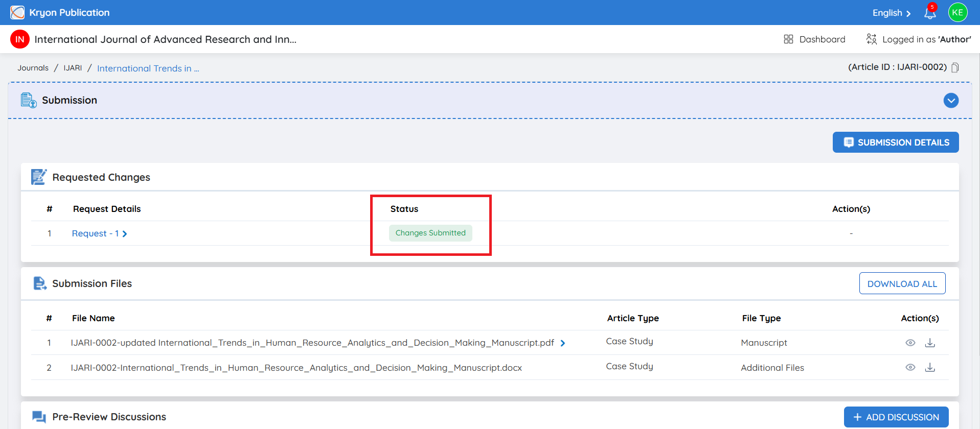Click DOWNLOAD ALL button
980x429 pixels.
click(x=902, y=283)
